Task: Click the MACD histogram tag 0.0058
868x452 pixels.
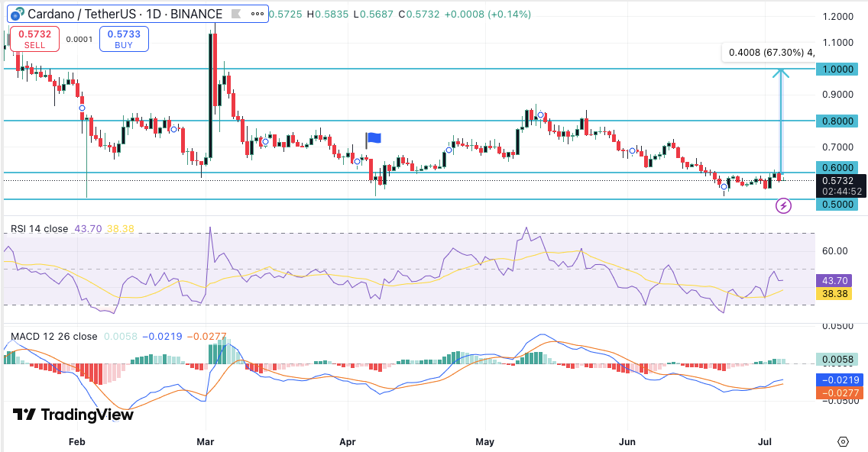Action: click(837, 360)
